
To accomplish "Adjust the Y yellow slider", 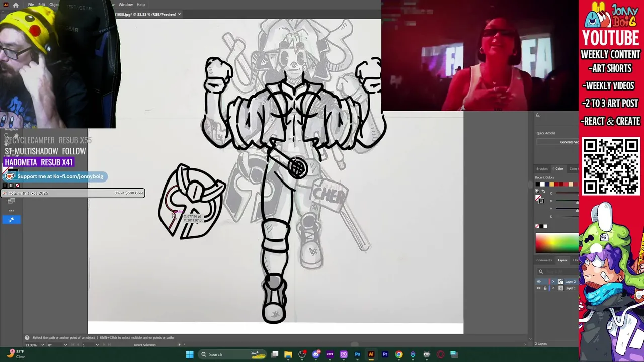I will [567, 209].
